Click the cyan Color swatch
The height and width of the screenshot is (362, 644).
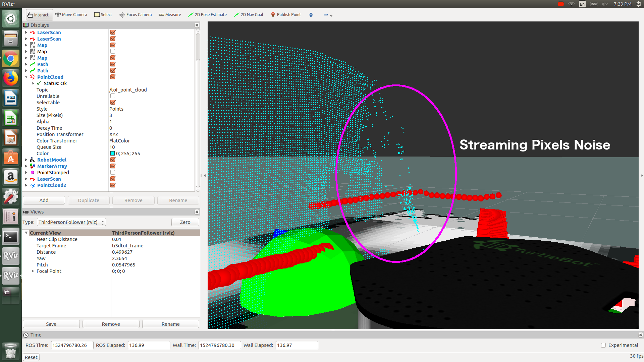pyautogui.click(x=113, y=154)
